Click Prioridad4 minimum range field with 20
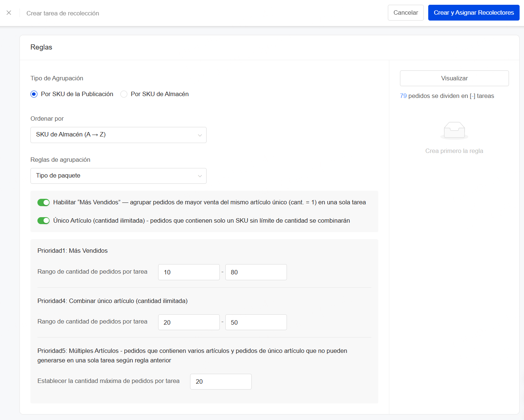Viewport: 524px width, 420px height. pos(189,322)
